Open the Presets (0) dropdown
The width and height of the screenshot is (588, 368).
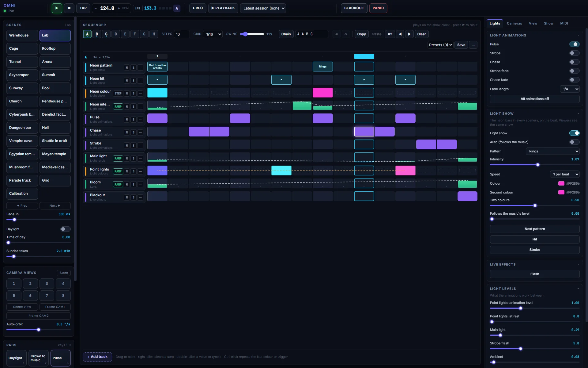click(440, 45)
